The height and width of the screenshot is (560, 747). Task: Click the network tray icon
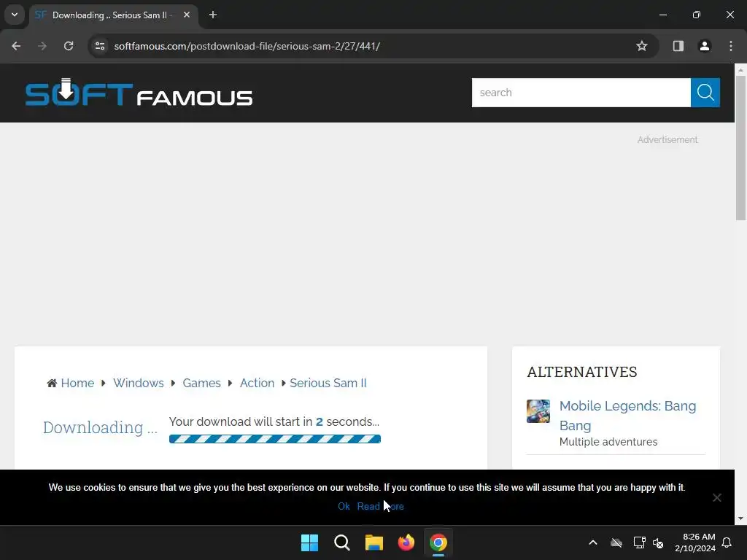[x=639, y=542]
